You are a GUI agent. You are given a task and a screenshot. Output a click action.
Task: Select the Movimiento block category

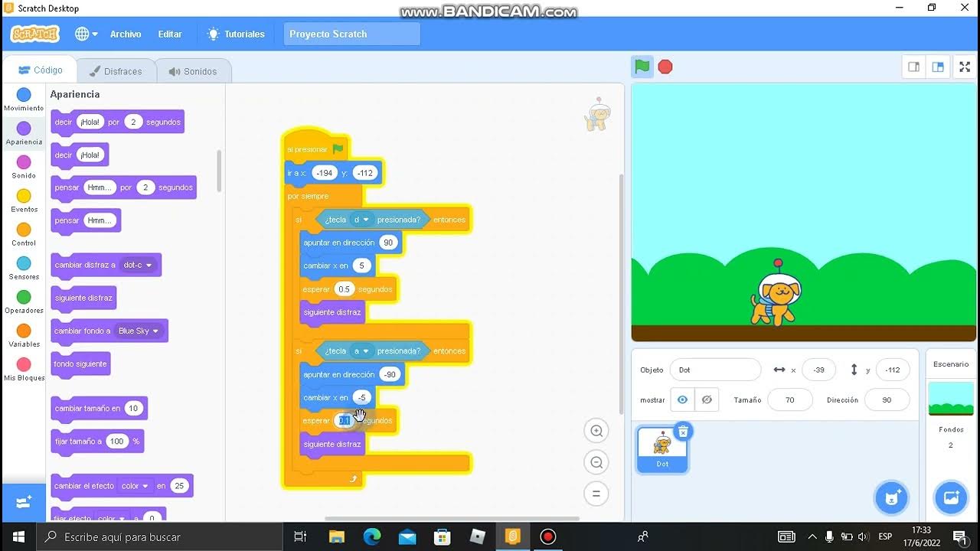(24, 99)
